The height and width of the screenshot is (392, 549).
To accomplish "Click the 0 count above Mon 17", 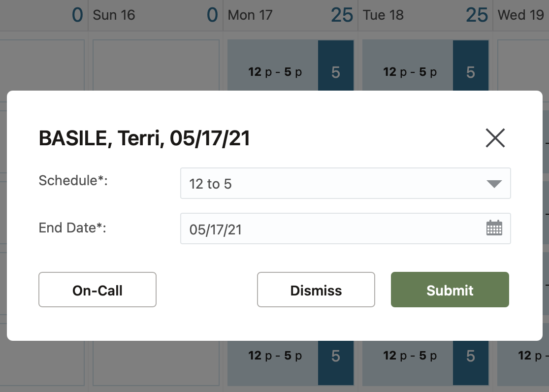I will click(x=212, y=14).
